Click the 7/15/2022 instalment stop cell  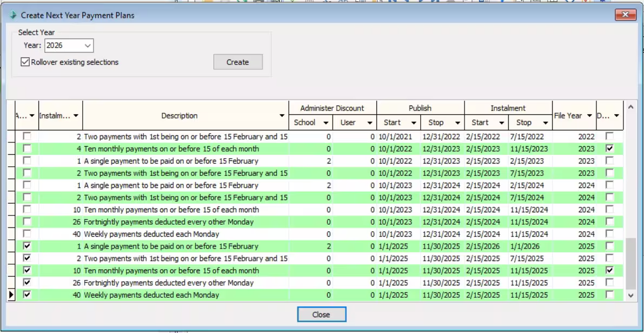(530, 136)
